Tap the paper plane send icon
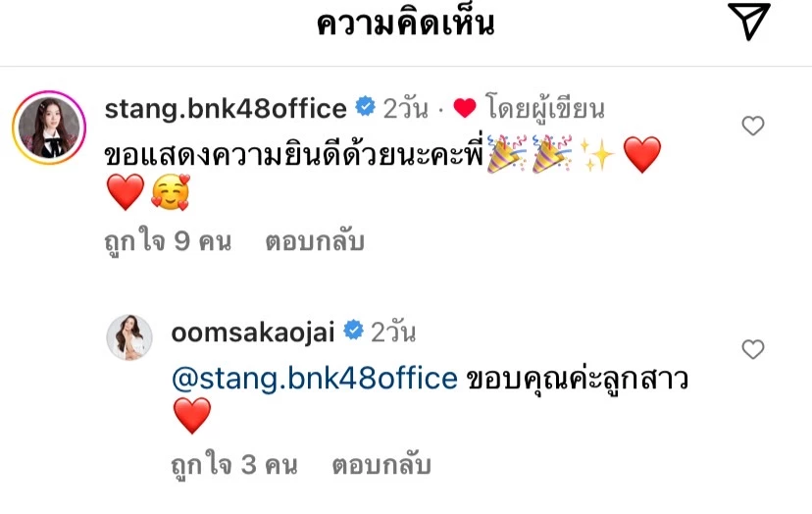Image resolution: width=812 pixels, height=514 pixels. (749, 22)
